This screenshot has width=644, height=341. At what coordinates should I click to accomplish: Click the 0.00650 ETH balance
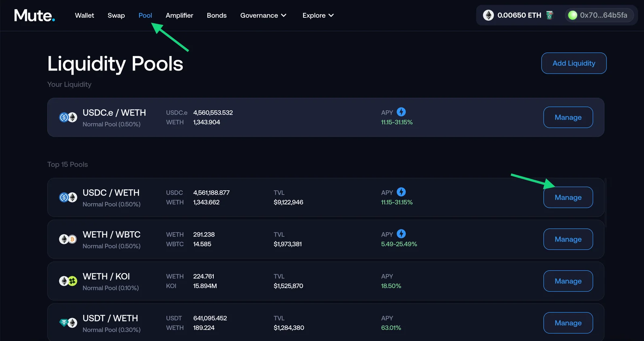tap(519, 15)
